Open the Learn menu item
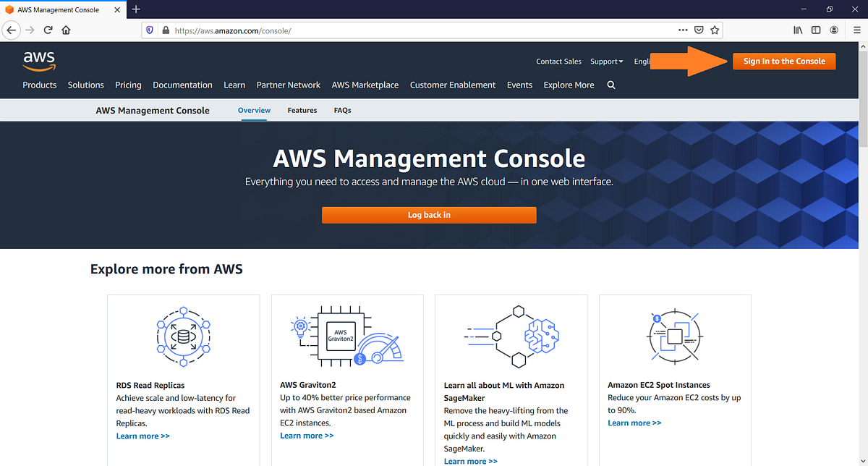 click(234, 85)
